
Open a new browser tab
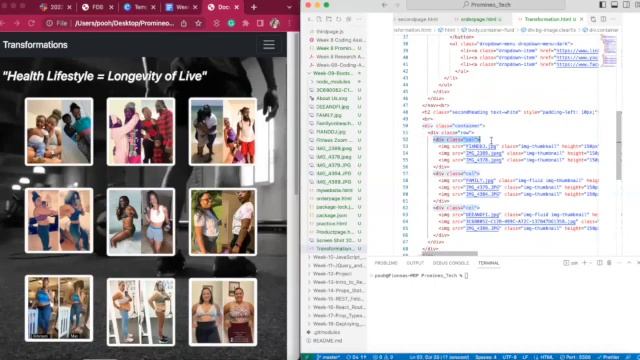[254, 7]
